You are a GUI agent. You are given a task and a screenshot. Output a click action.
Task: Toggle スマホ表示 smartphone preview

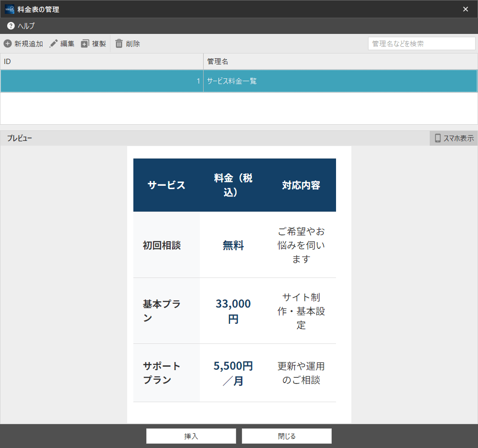pos(454,138)
